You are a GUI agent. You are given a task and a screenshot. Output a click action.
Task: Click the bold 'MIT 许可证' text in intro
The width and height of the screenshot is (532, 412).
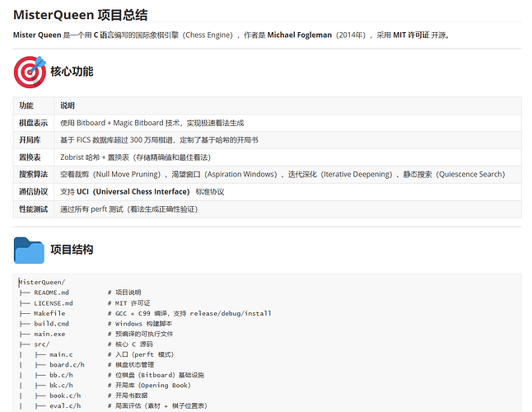[x=411, y=35]
